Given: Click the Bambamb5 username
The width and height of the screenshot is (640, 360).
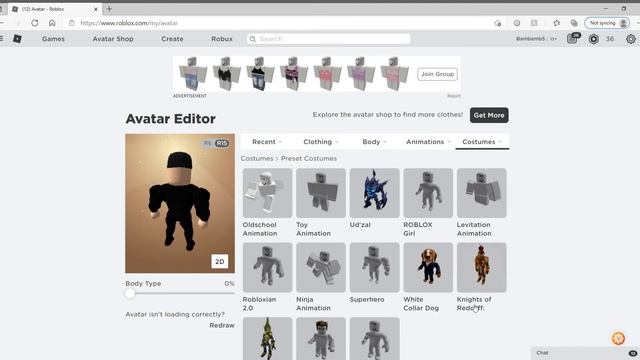Looking at the screenshot, I should click(x=530, y=39).
